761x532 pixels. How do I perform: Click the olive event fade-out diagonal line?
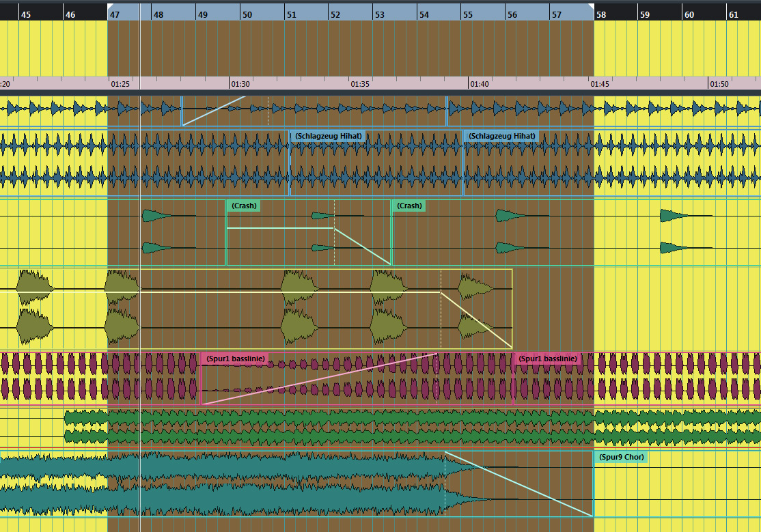[477, 320]
